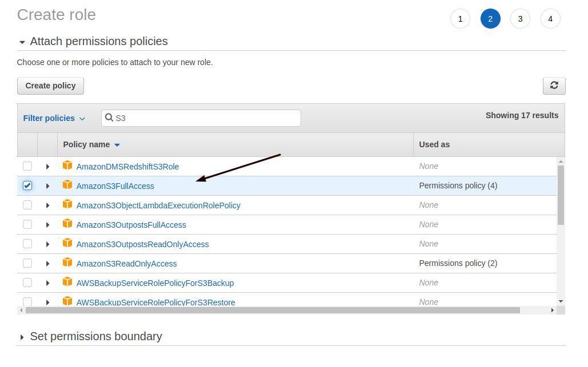Click the policy icon beside AWSBackupServiceRolePolicyForS3Backup
The image size is (588, 367).
(67, 281)
